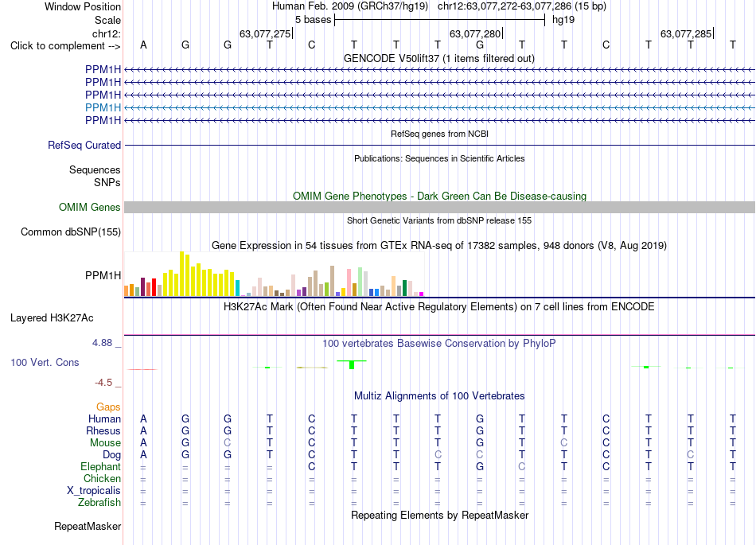Click the Layered H3K27Ac label
Image resolution: width=756 pixels, height=545 pixels.
[52, 318]
